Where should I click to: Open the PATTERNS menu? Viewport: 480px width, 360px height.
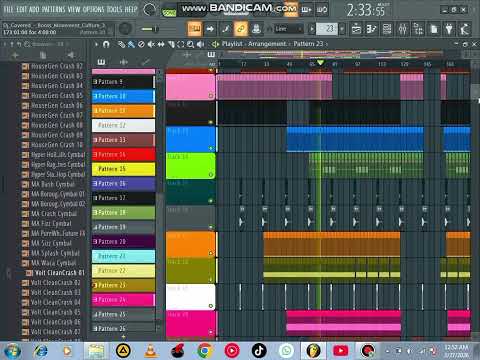click(53, 9)
